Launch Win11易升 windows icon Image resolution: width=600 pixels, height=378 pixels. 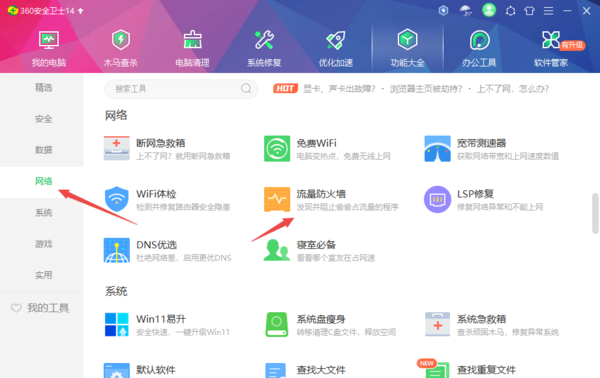click(x=117, y=324)
